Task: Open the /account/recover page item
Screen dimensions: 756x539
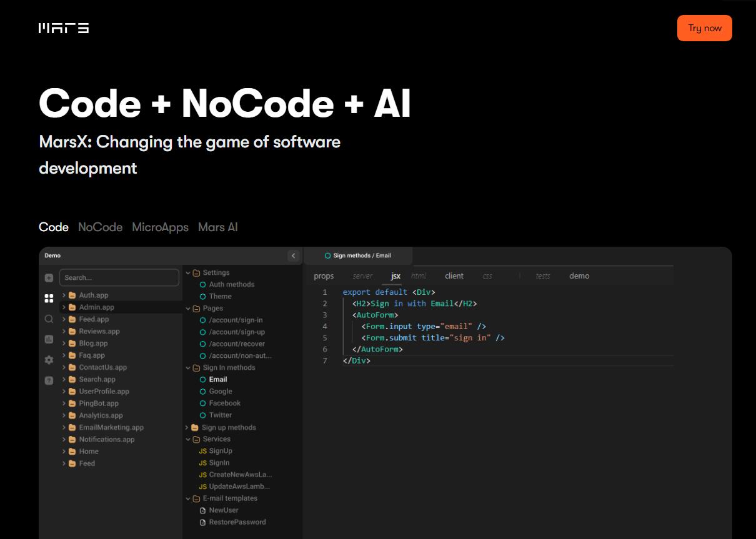Action: pos(237,344)
